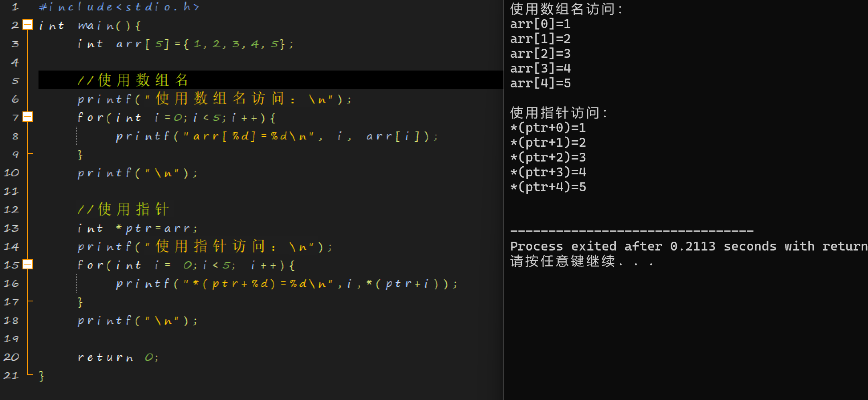Click console output *(ptr+0)=1
868x400 pixels.
click(548, 128)
